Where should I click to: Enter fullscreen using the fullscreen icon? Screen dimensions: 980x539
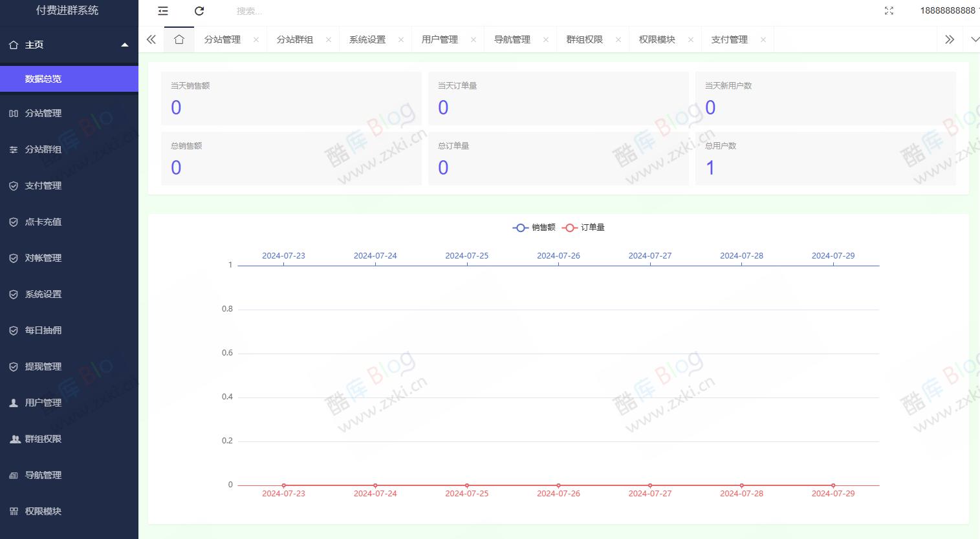[x=889, y=10]
